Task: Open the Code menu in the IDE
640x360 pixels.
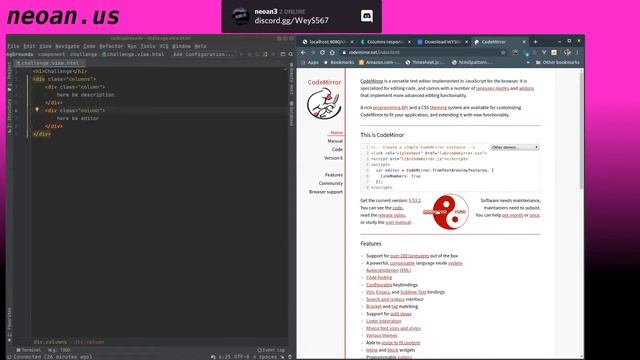Action: [89, 46]
